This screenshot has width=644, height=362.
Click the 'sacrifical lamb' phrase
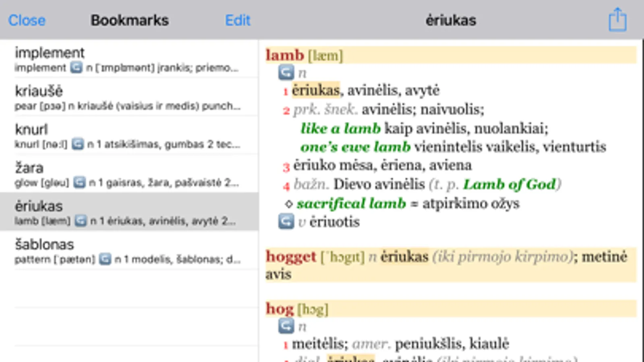[351, 204]
